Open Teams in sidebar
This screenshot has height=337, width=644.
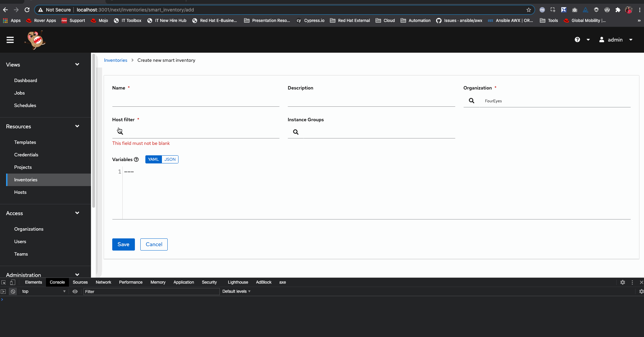click(21, 254)
